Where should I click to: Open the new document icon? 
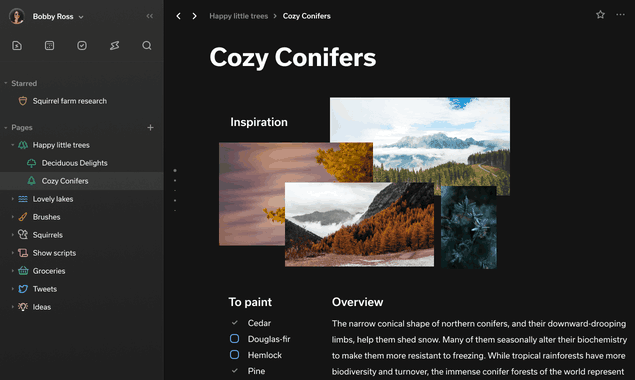17,45
